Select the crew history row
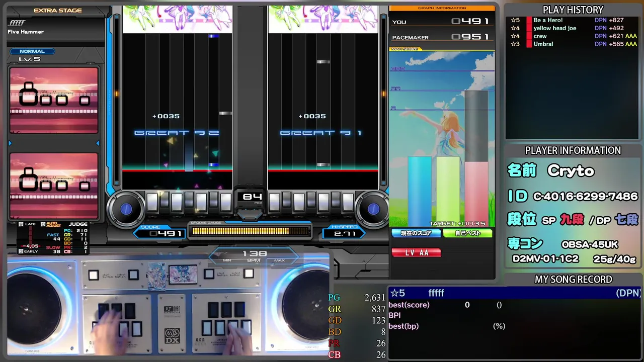Screen dimensions: 644x362 pos(574,36)
